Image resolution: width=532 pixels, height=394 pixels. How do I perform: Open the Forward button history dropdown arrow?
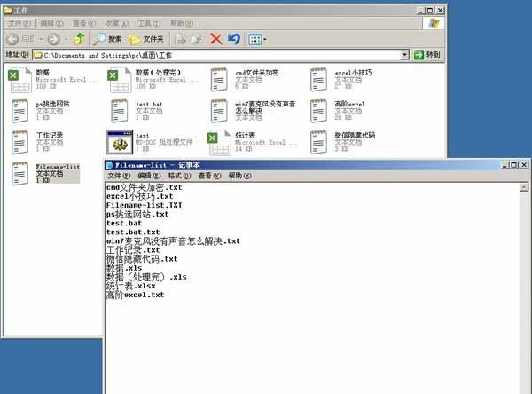tap(66, 39)
